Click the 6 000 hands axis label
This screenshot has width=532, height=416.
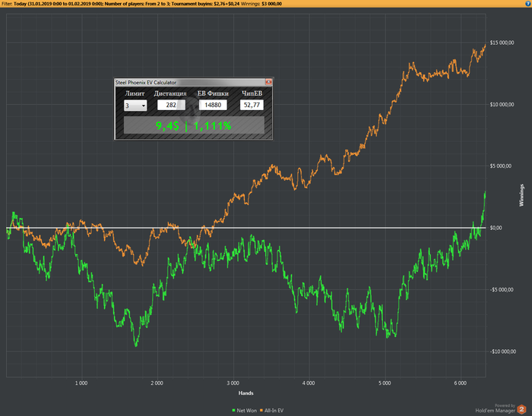click(460, 383)
